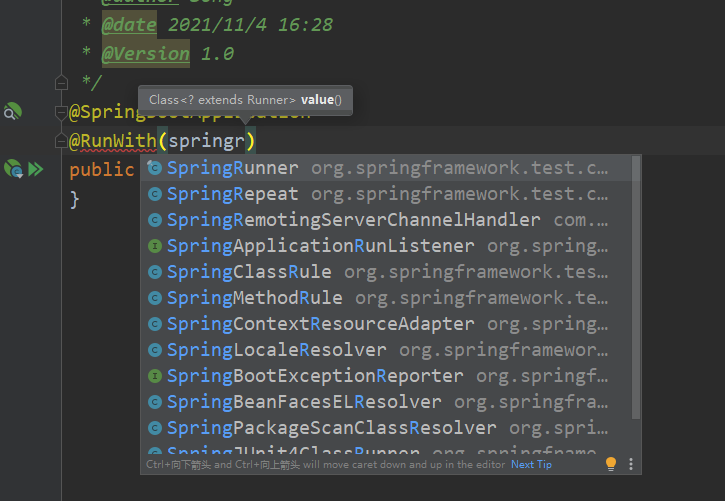Open the Next Tip link
The width and height of the screenshot is (725, 501).
(x=531, y=464)
